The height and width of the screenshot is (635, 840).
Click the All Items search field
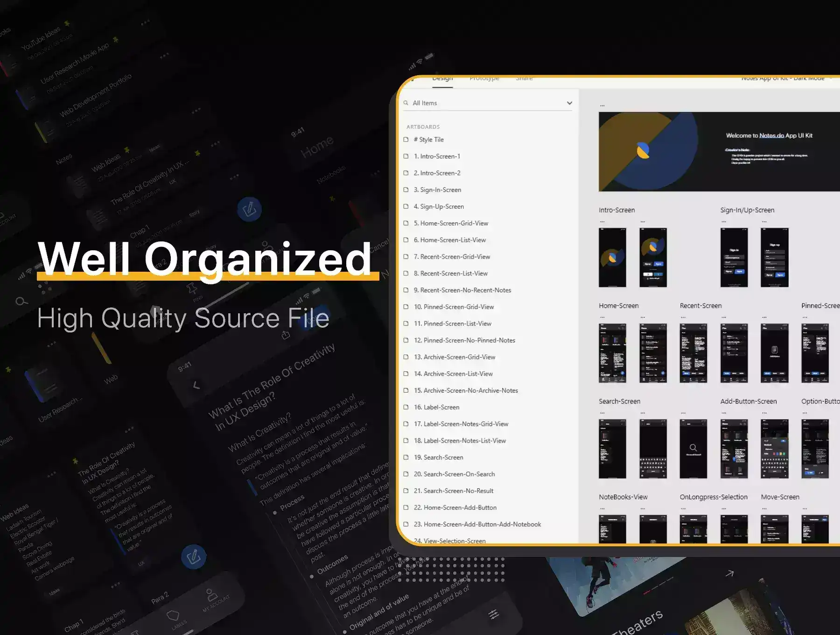[x=485, y=103]
